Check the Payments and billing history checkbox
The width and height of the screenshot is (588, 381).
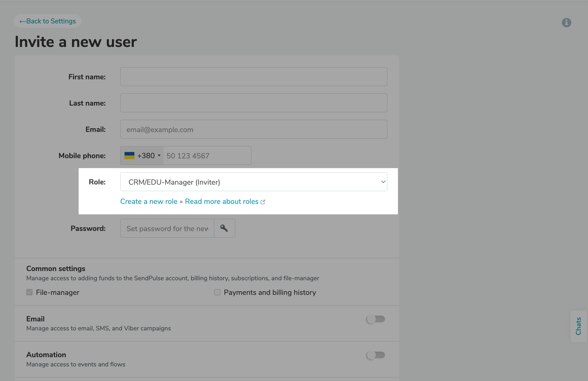pyautogui.click(x=217, y=292)
